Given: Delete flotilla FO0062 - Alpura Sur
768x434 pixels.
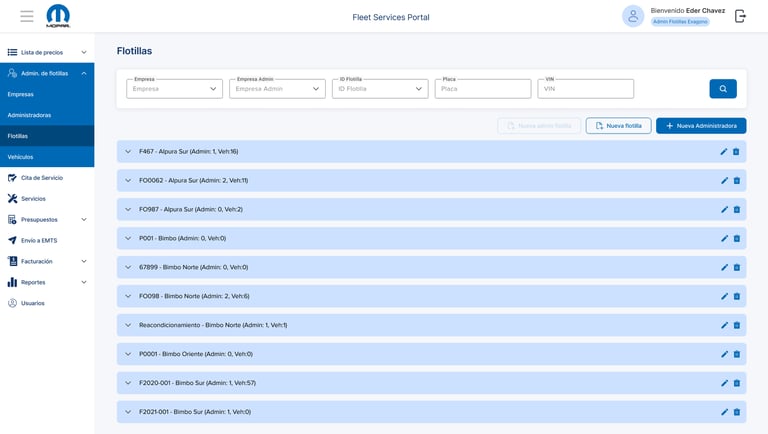Looking at the screenshot, I should coord(737,181).
